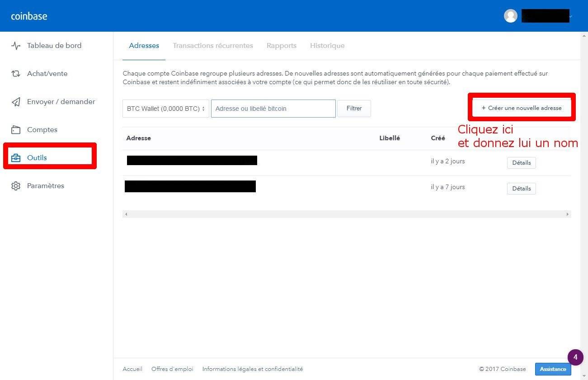
Task: Open the Historique tab
Action: coord(327,46)
